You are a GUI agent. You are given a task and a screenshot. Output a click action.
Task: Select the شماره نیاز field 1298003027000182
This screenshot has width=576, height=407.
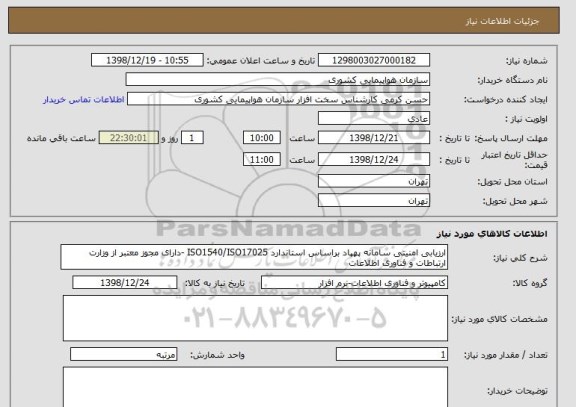click(x=374, y=60)
